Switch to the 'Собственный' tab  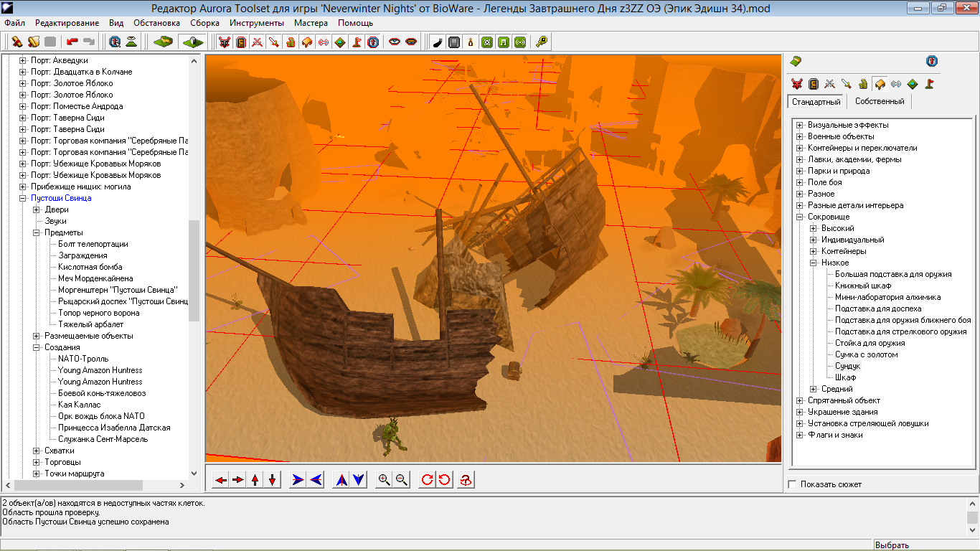pos(880,102)
